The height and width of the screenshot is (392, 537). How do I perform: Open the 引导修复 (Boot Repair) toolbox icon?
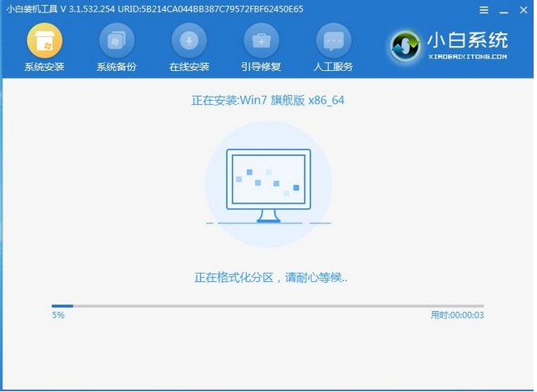point(262,40)
